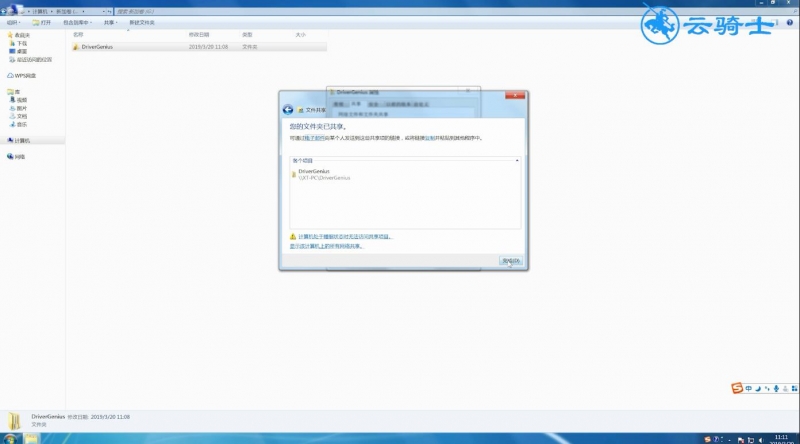The image size is (800, 444).
Task: Click the copy link in sharing dialog
Action: tap(430, 138)
